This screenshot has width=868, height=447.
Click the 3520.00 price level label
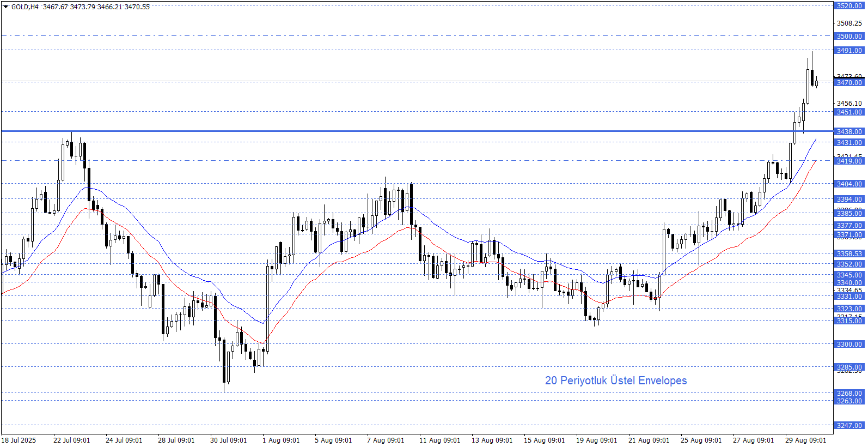tap(849, 6)
